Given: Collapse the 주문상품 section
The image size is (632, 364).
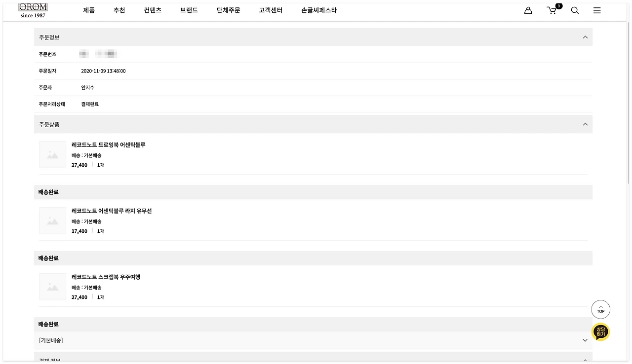Looking at the screenshot, I should pos(585,124).
